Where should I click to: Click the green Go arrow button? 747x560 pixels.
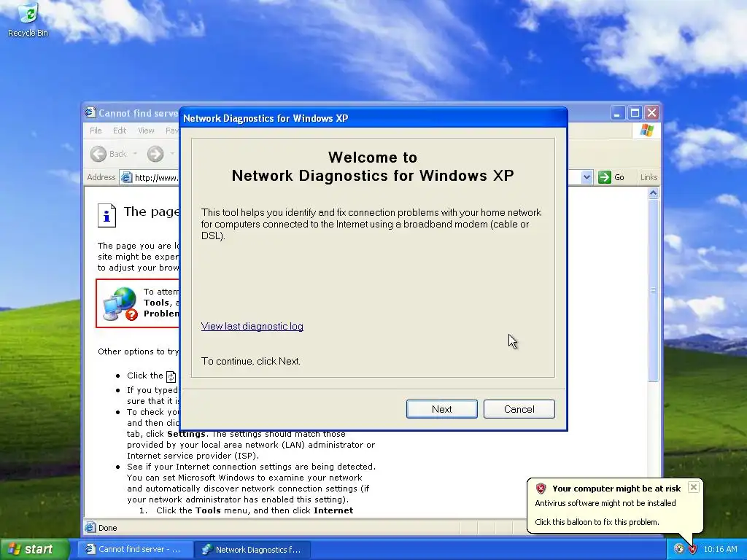(605, 177)
